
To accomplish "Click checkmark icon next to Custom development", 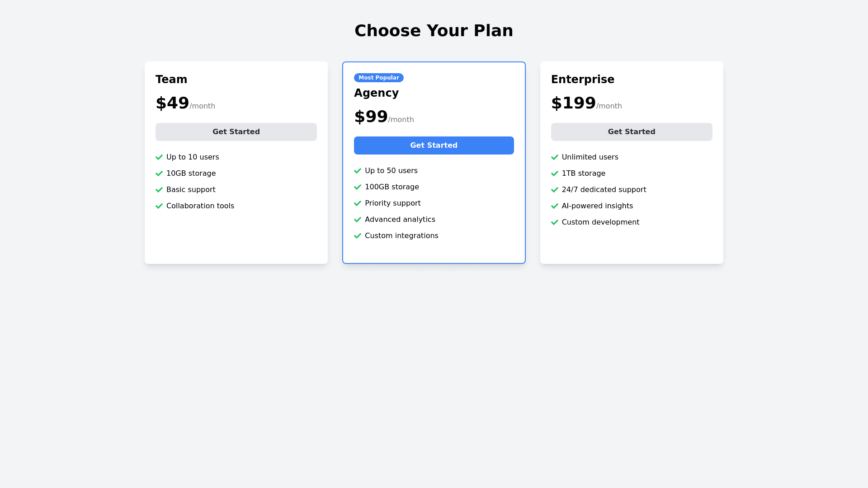I will [x=555, y=222].
